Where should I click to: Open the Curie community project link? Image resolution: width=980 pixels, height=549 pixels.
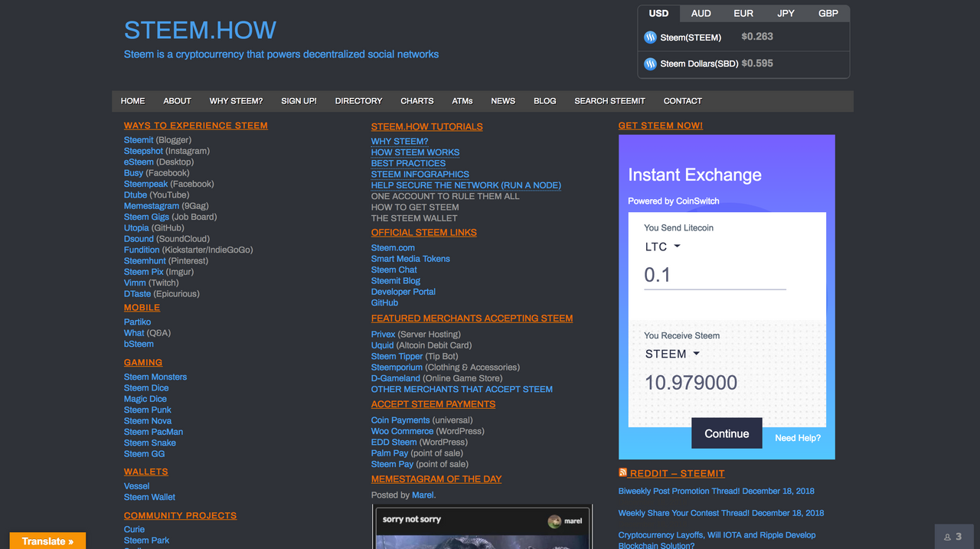click(x=134, y=530)
